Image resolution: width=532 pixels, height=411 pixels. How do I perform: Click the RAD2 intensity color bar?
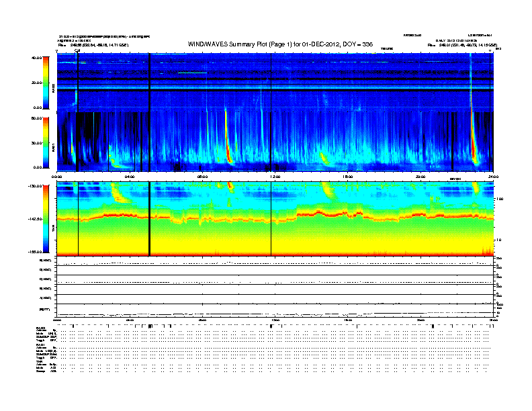point(46,83)
